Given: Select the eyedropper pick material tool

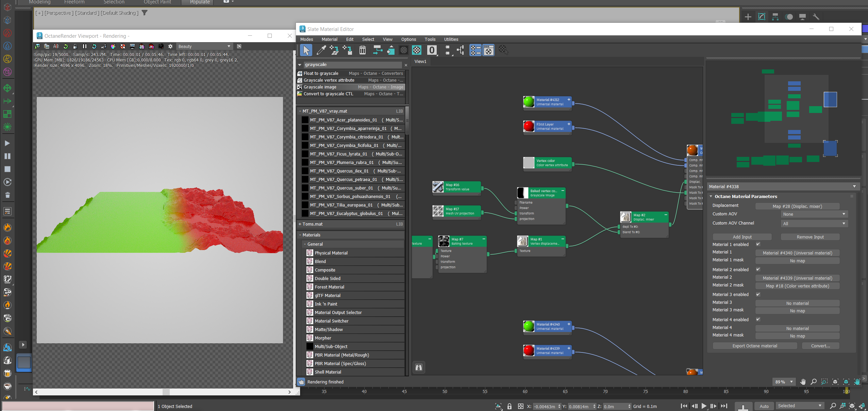Looking at the screenshot, I should (321, 50).
